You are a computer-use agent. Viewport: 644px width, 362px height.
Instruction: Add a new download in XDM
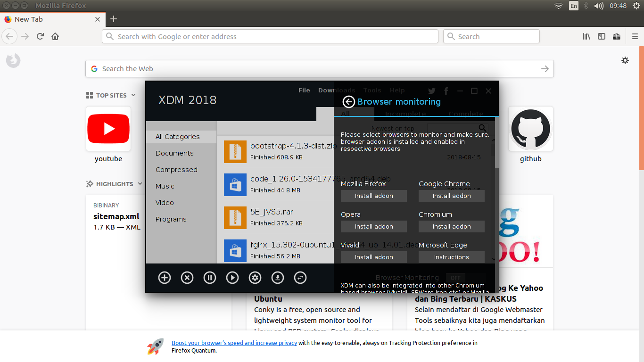click(x=165, y=278)
